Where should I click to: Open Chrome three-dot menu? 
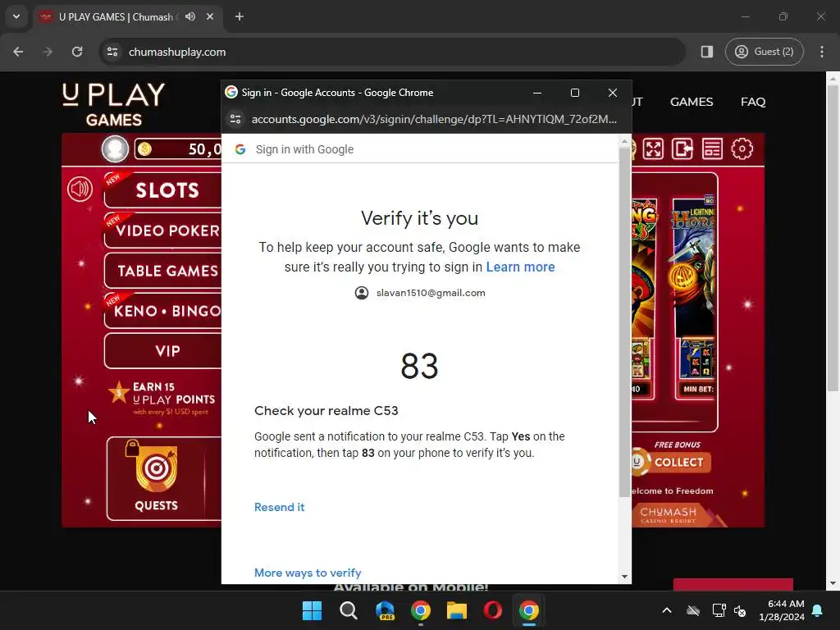822,52
